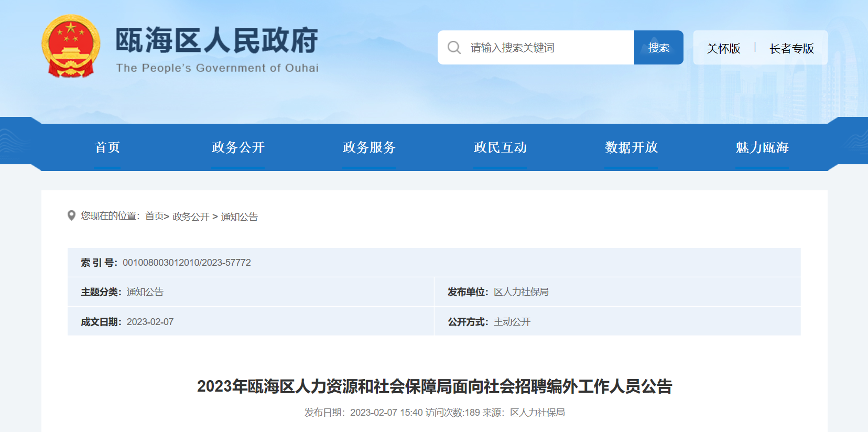868x432 pixels.
Task: Click the national emblem logo
Action: (x=71, y=47)
